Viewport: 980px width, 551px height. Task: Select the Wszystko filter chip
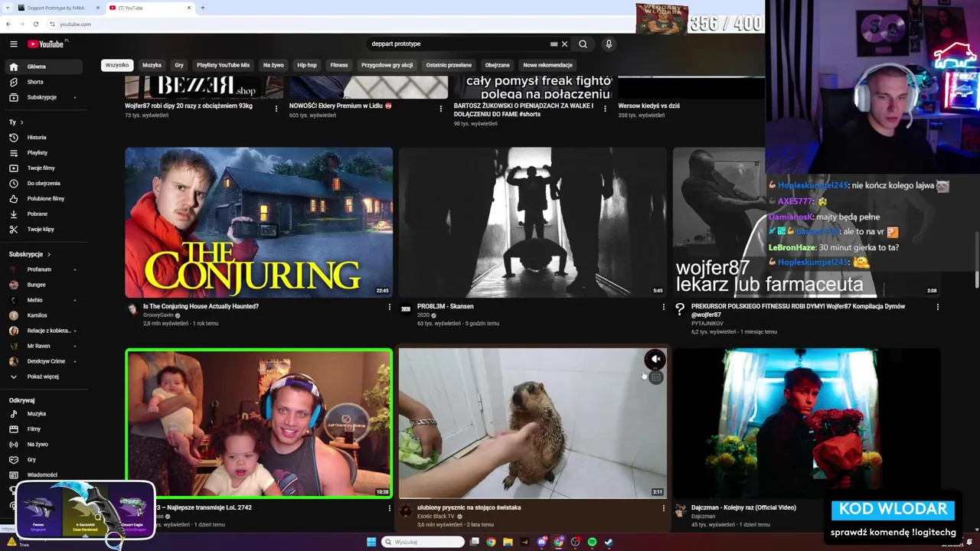[x=117, y=65]
